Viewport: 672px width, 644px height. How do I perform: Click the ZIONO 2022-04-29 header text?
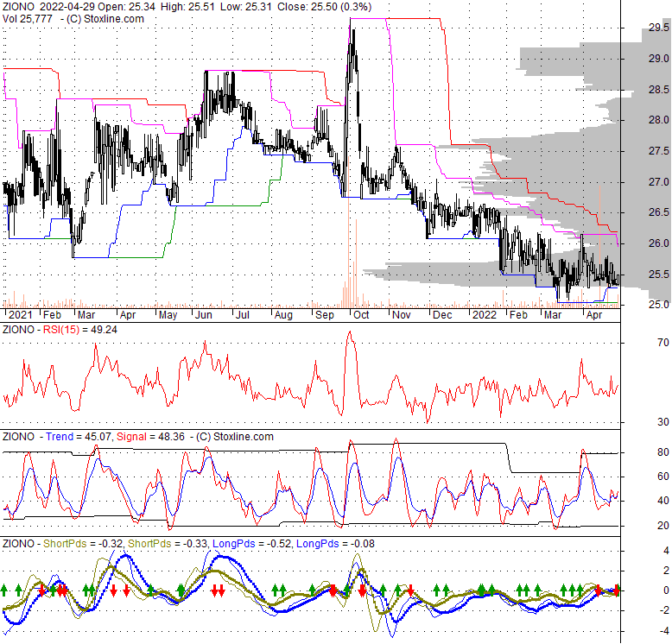pyautogui.click(x=50, y=7)
